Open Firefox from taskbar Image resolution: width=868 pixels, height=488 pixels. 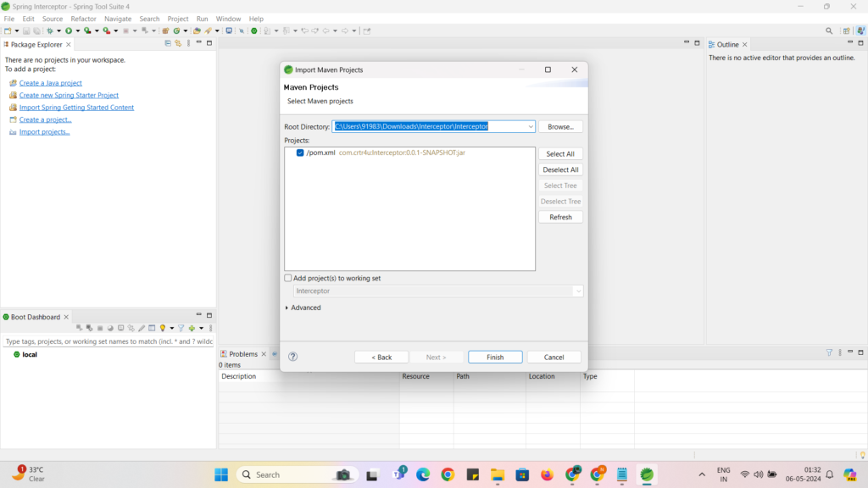(547, 474)
